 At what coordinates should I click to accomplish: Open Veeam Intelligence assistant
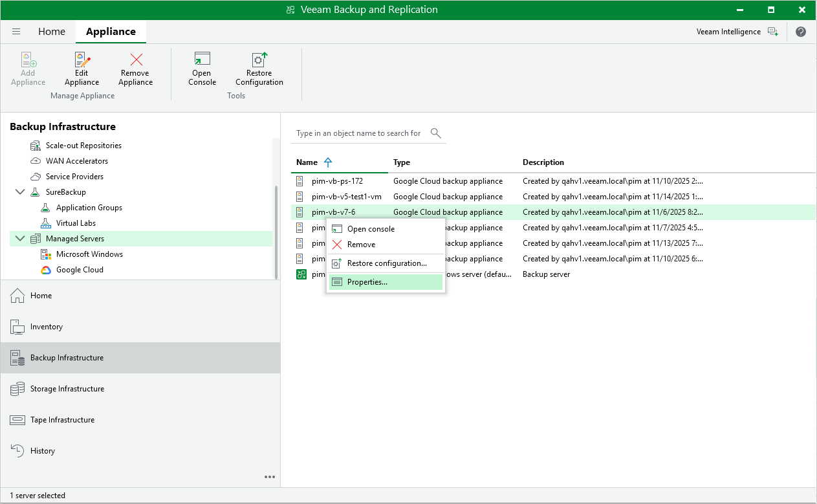737,32
